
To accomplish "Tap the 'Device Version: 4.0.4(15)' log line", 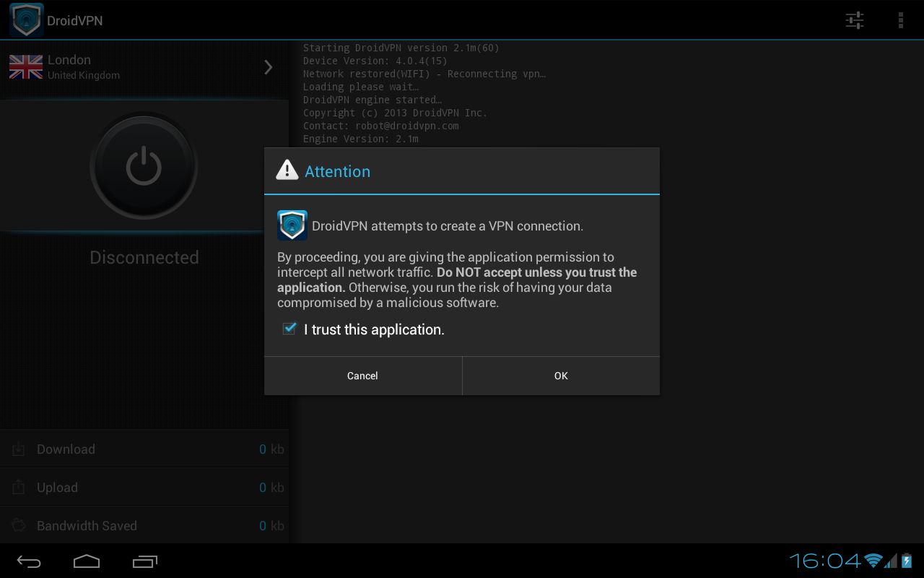I will click(x=375, y=61).
